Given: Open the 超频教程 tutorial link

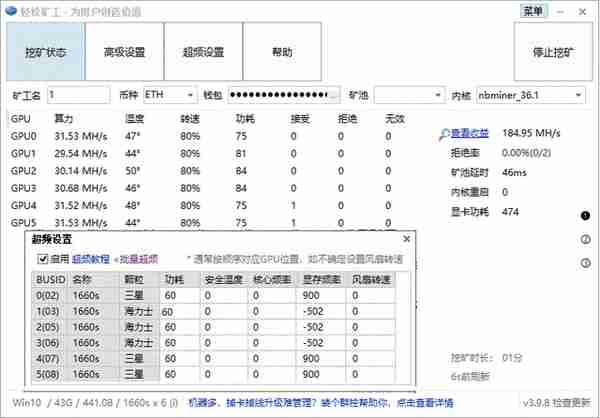Looking at the screenshot, I should click(91, 259).
